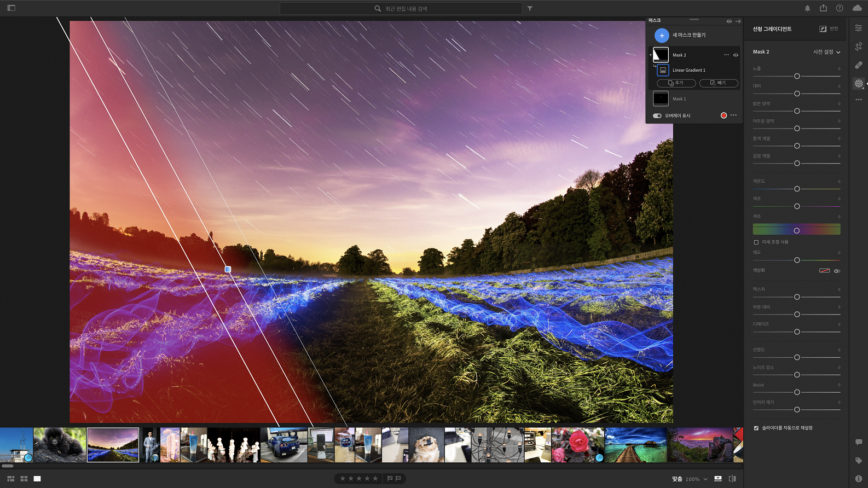Check cloud sync status

click(857, 8)
